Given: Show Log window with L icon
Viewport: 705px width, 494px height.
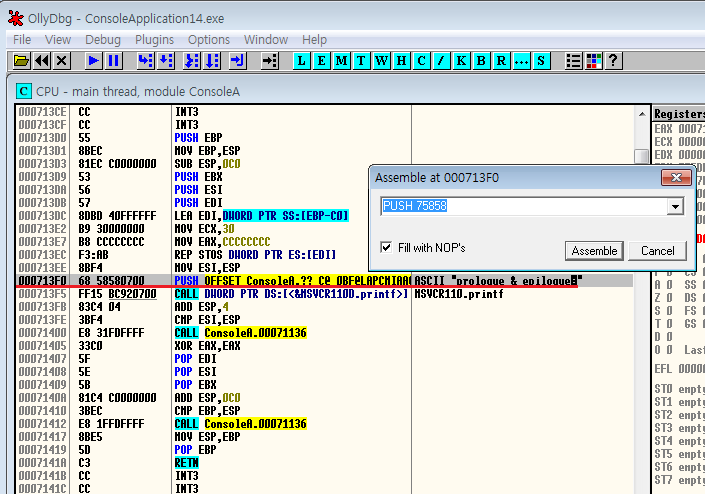Looking at the screenshot, I should (x=302, y=61).
